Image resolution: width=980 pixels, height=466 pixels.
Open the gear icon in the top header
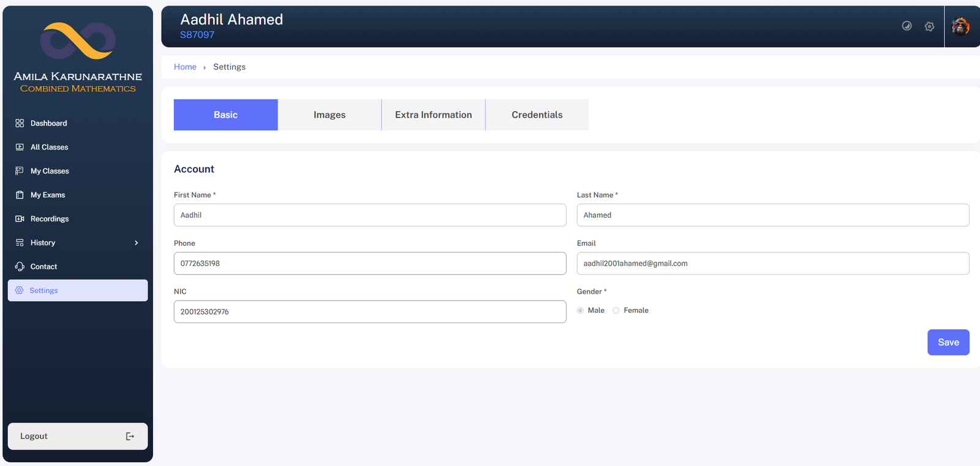929,26
